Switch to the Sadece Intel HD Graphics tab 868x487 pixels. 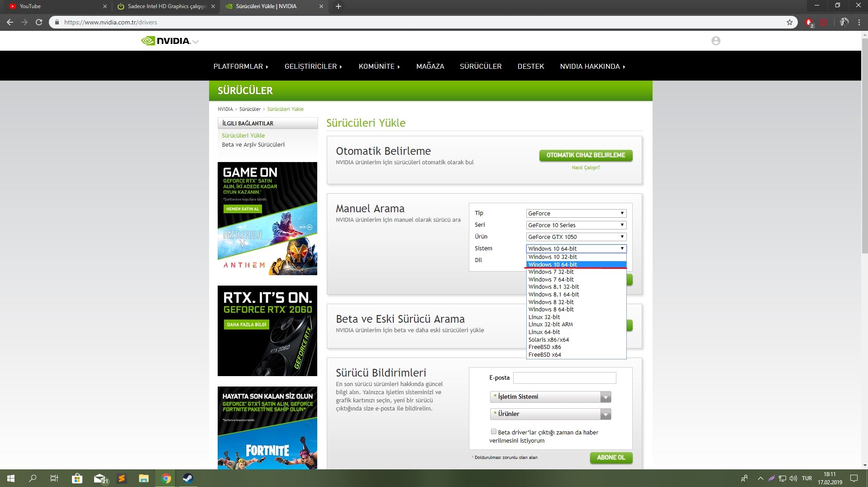[166, 6]
